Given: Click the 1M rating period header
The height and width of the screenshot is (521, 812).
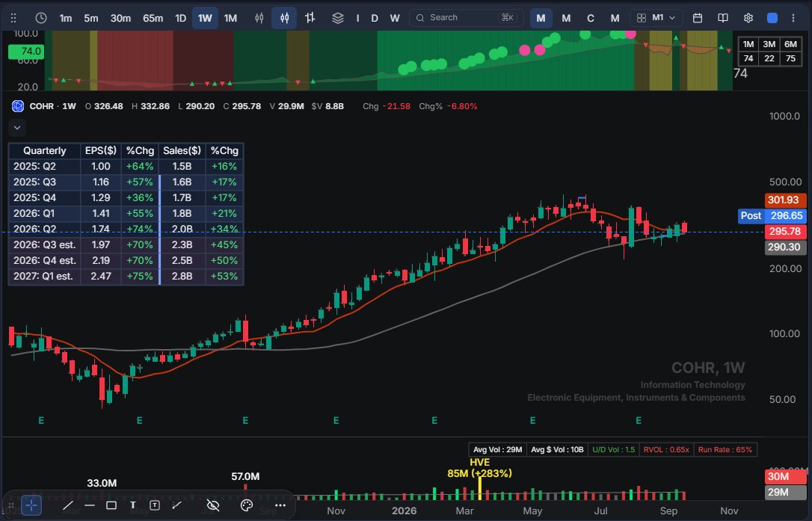Looking at the screenshot, I should pos(748,44).
